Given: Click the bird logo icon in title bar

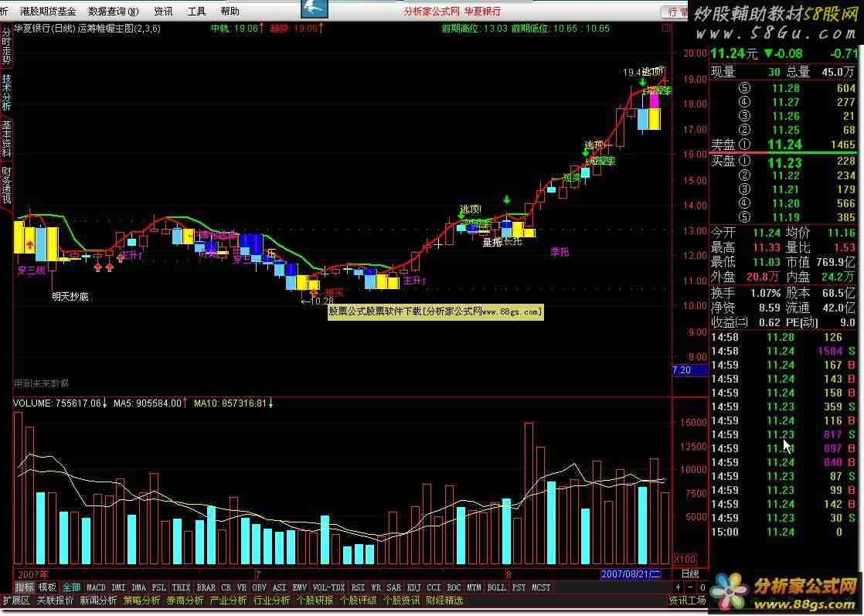Looking at the screenshot, I should click(315, 9).
